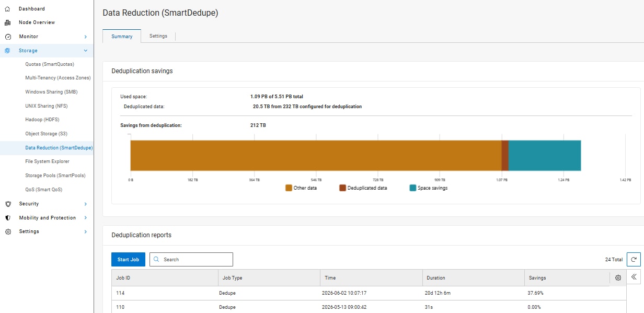
Task: Click the 24 Total count
Action: pos(613,259)
